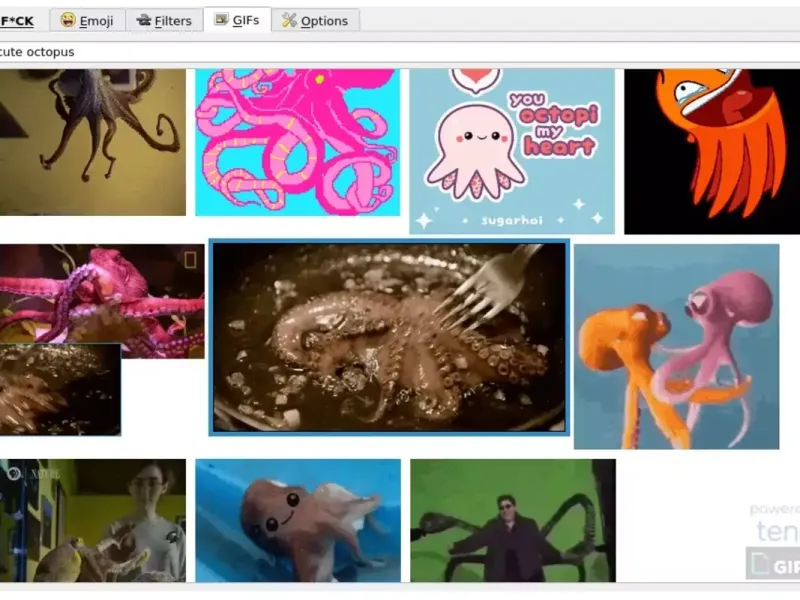The width and height of the screenshot is (800, 600).
Task: Select the brown octopus on yellow wall GIF
Action: (93, 142)
